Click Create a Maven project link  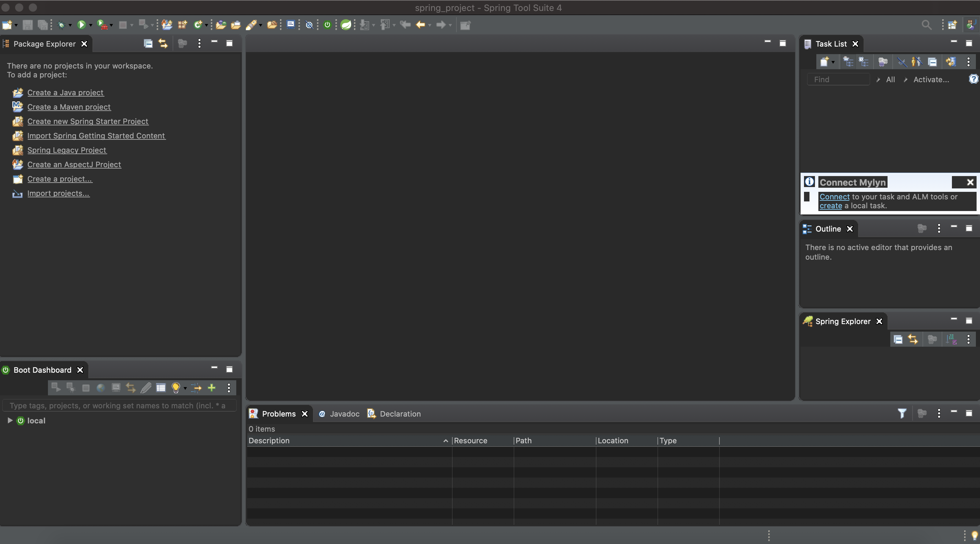[x=69, y=107]
